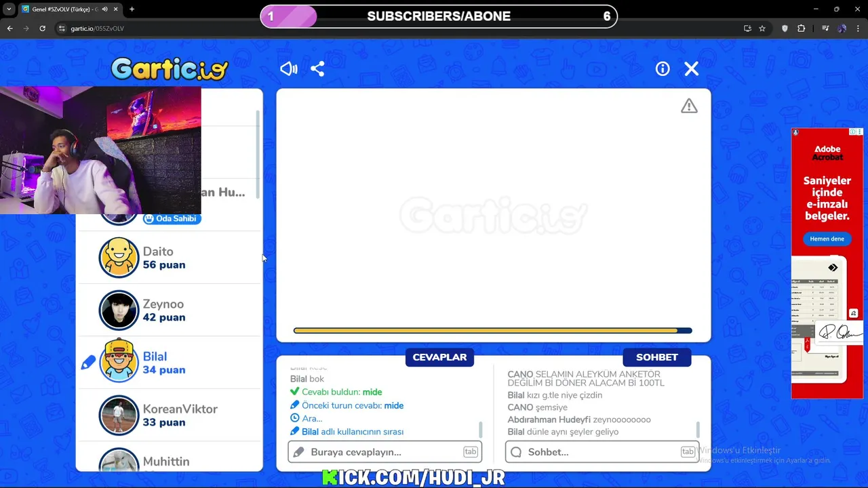Click 'KoreanViktor' player name
Viewport: 868px width, 488px height.
point(180,409)
